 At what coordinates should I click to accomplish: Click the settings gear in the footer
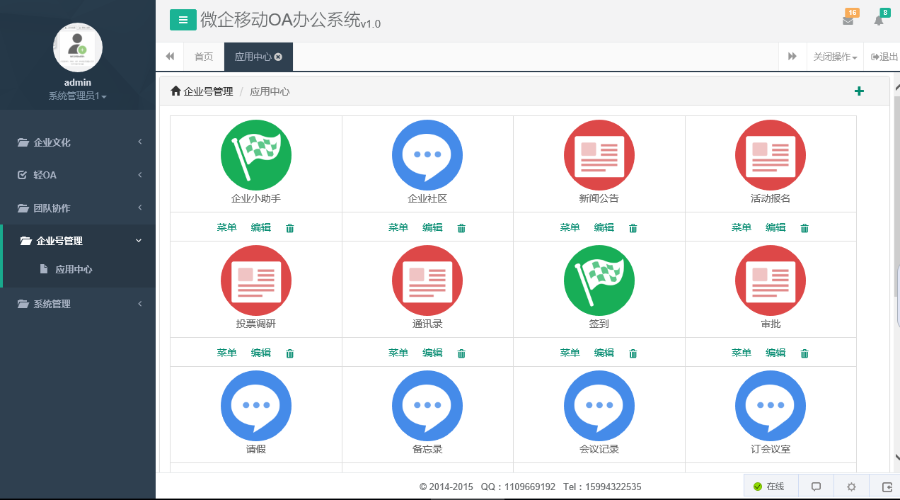[x=851, y=486]
